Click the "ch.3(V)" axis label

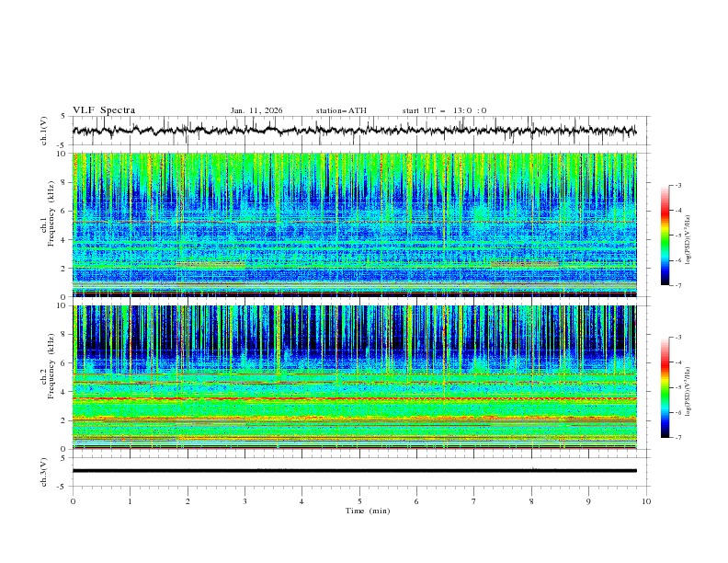[x=44, y=472]
